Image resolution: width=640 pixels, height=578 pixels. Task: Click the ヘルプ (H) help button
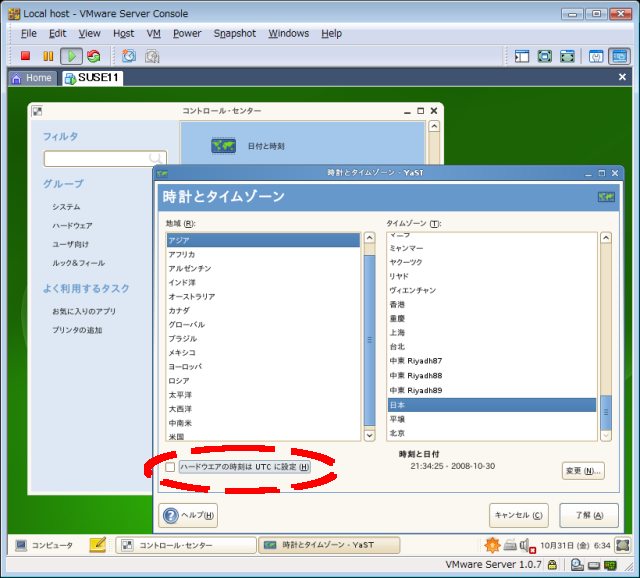click(188, 516)
